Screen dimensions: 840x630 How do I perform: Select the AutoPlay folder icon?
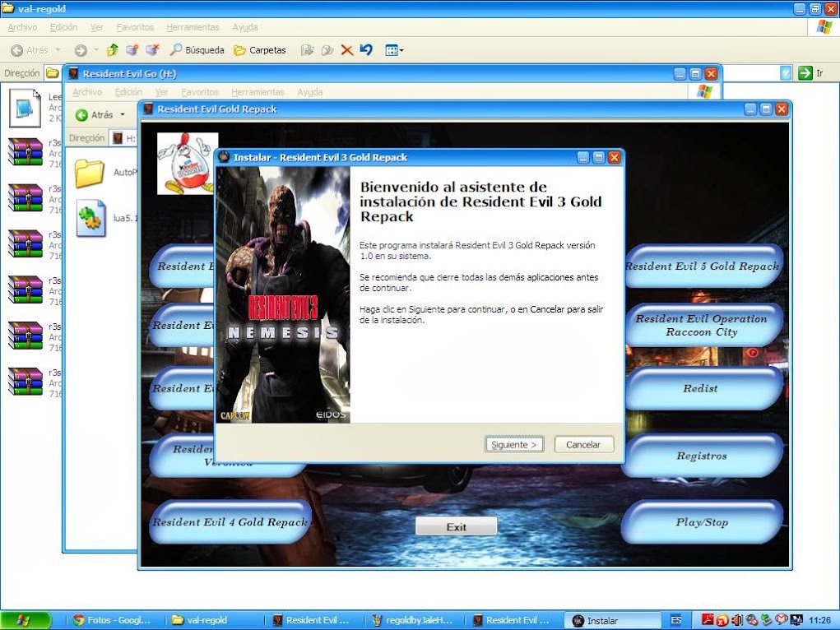pos(90,173)
